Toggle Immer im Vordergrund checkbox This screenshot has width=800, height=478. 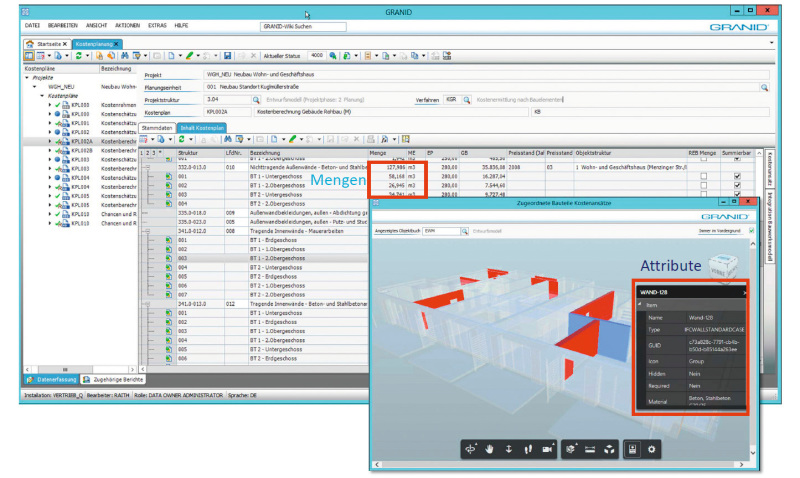(x=751, y=231)
